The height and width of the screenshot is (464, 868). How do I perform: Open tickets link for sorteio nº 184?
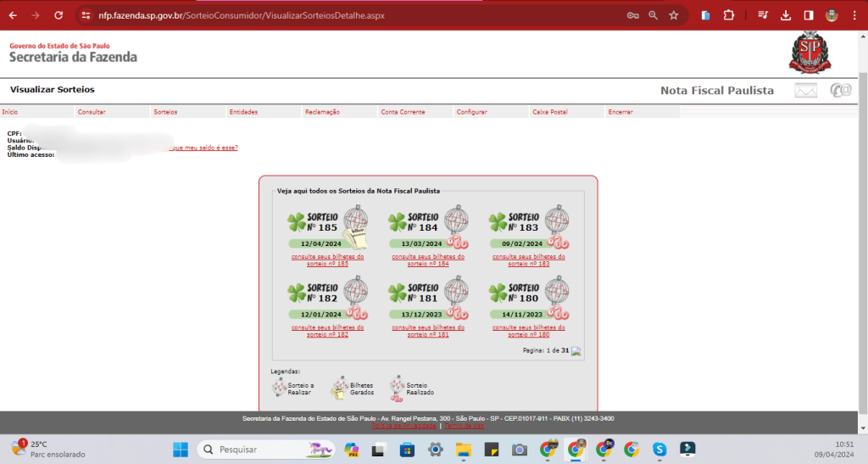pyautogui.click(x=428, y=260)
